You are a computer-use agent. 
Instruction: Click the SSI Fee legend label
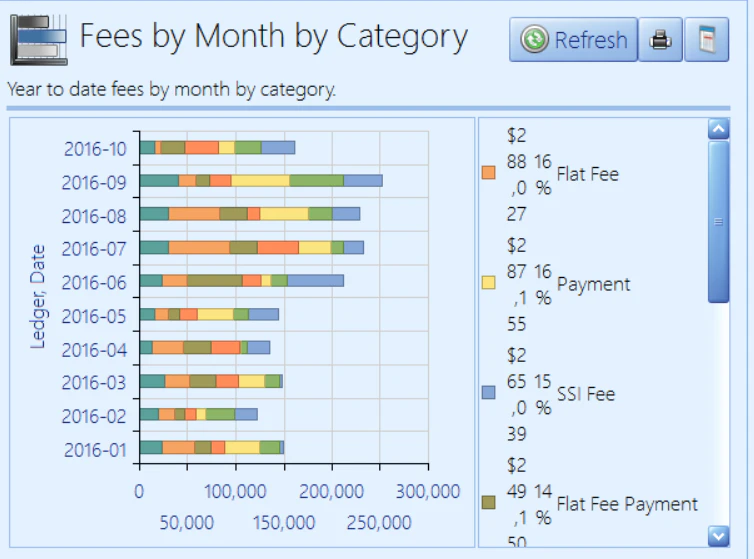click(x=586, y=394)
